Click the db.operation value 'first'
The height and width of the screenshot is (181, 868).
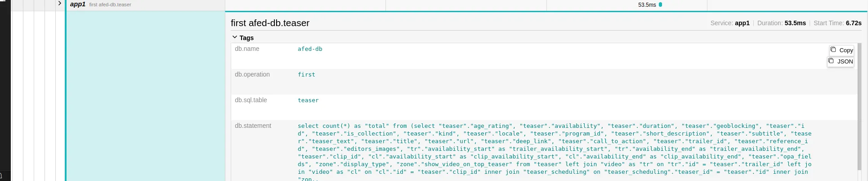click(306, 74)
